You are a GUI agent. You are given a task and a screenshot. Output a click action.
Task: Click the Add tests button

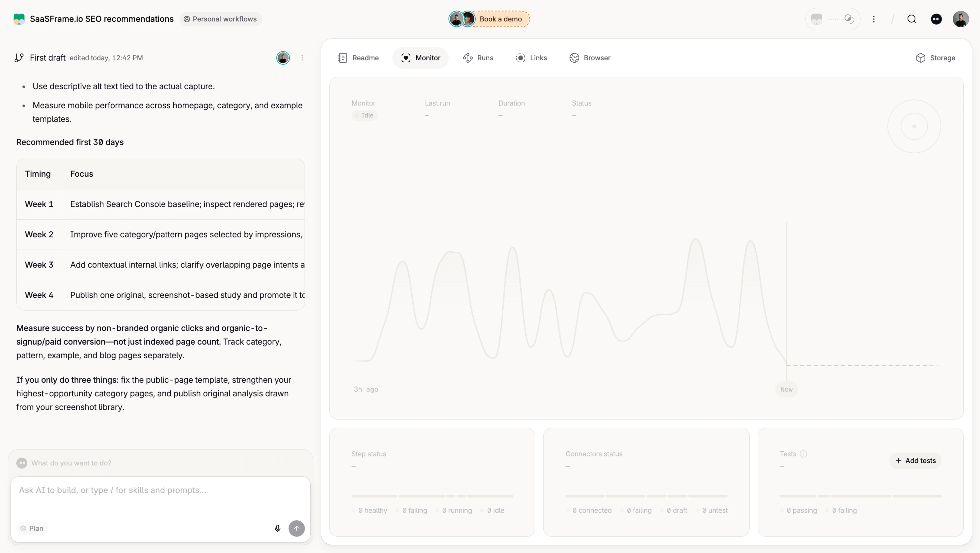[915, 461]
